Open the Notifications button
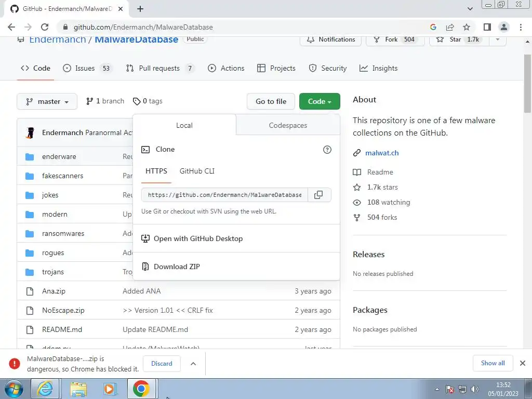The height and width of the screenshot is (399, 532). (330, 39)
